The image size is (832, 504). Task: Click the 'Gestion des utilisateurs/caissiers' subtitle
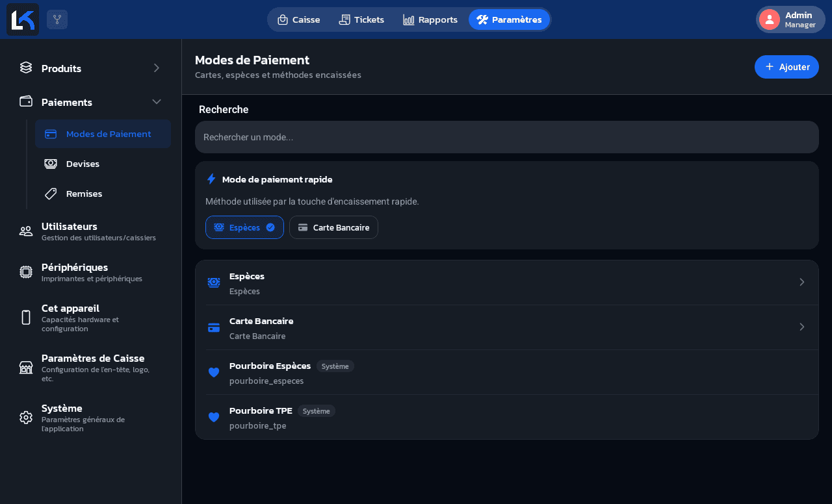pyautogui.click(x=99, y=238)
